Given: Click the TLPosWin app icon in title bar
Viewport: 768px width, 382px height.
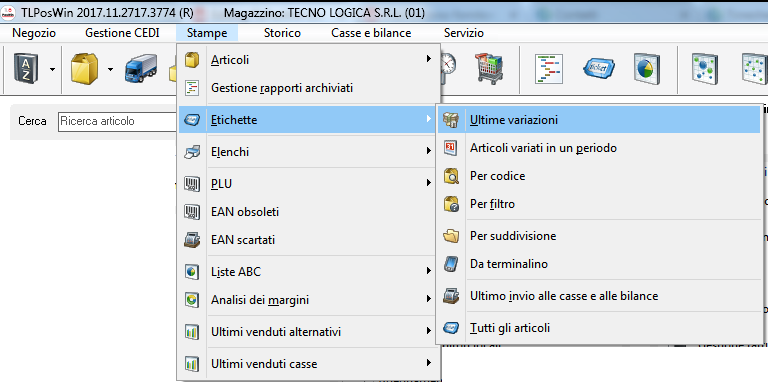Looking at the screenshot, I should tap(8, 12).
